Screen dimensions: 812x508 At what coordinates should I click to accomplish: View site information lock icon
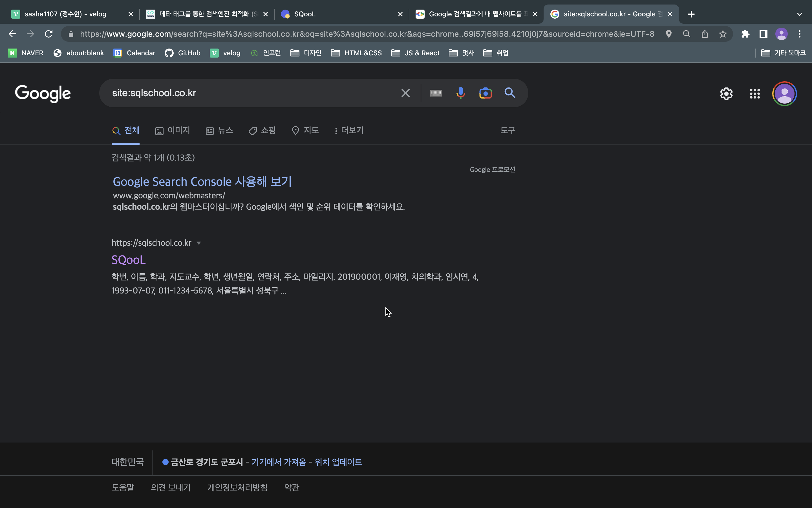click(71, 34)
